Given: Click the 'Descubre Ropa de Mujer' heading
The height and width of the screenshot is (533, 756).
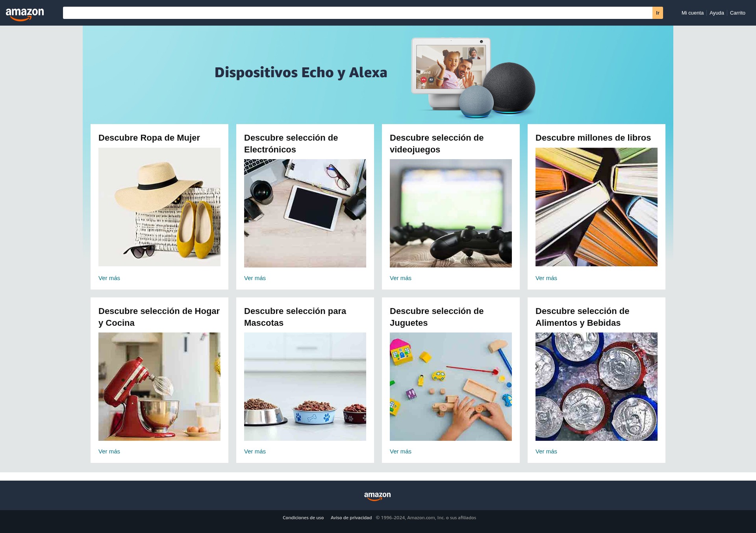Looking at the screenshot, I should (x=149, y=138).
